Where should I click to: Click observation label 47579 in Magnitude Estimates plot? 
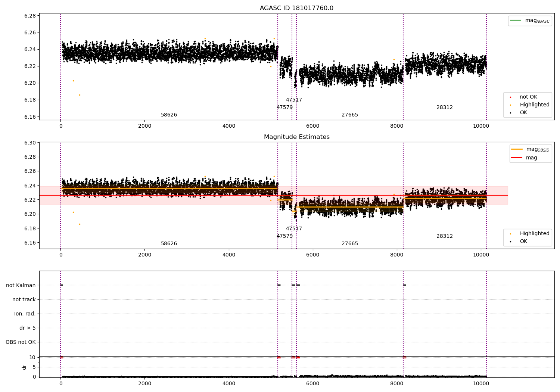pos(284,236)
